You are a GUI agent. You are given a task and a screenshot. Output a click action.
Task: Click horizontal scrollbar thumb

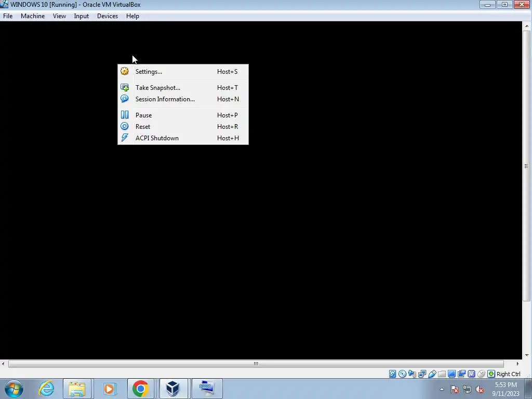pyautogui.click(x=256, y=364)
